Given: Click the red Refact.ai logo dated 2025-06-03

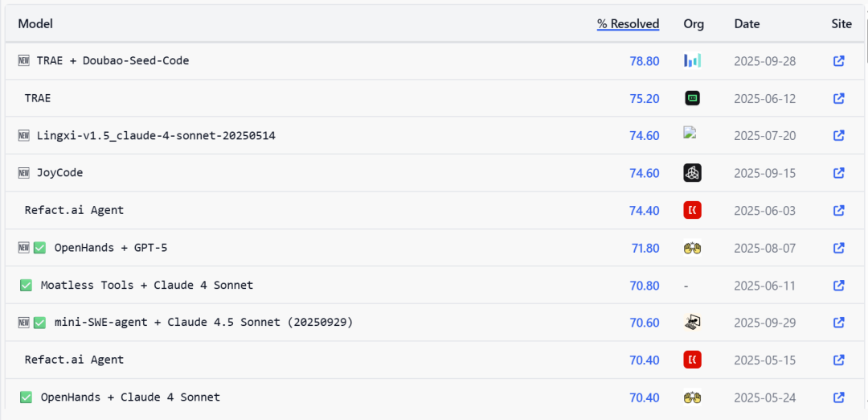Looking at the screenshot, I should pyautogui.click(x=693, y=210).
